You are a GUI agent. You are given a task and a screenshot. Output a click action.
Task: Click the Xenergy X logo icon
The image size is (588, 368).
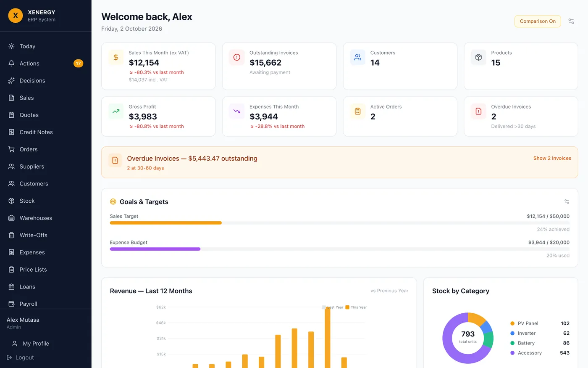point(16,16)
